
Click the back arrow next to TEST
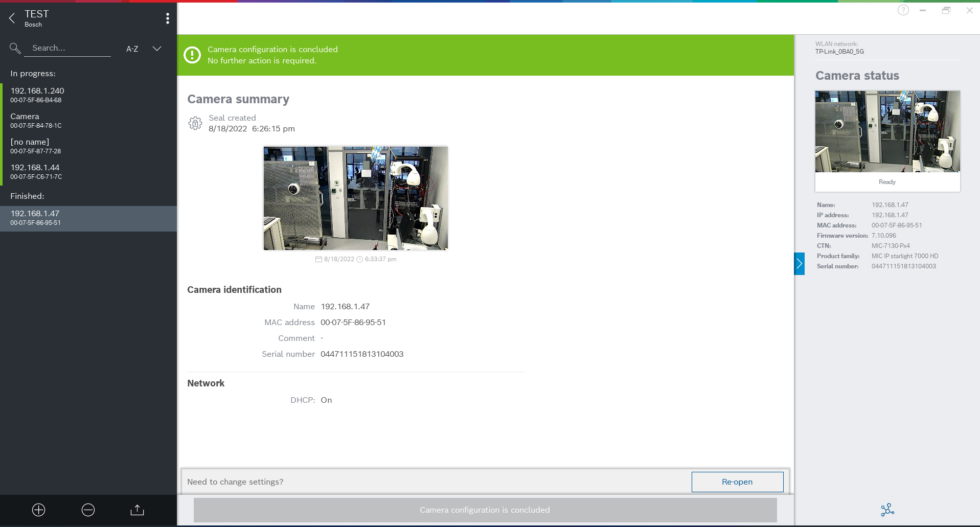(12, 19)
